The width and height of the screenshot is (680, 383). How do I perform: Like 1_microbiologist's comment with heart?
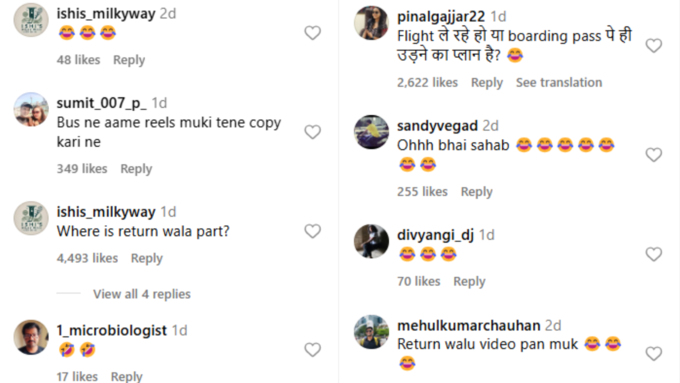pos(312,350)
